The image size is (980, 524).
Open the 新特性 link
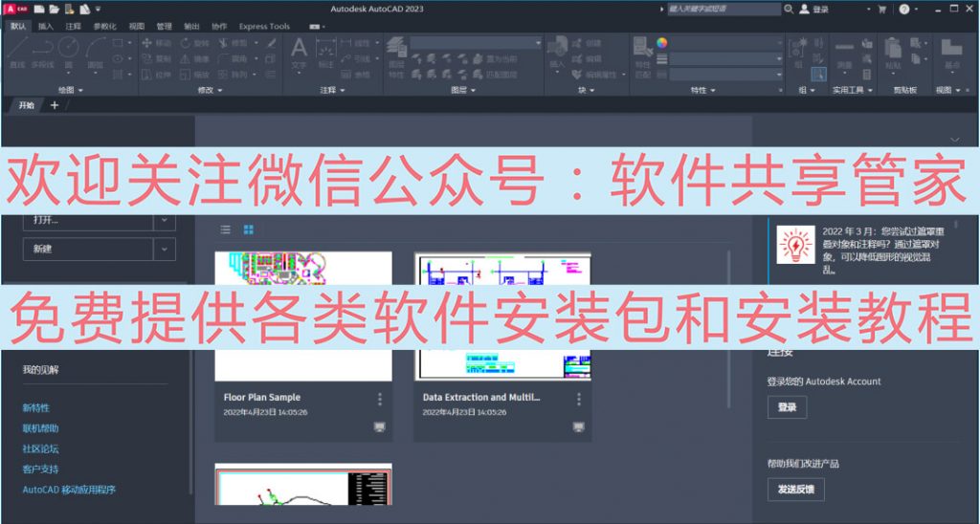point(35,408)
